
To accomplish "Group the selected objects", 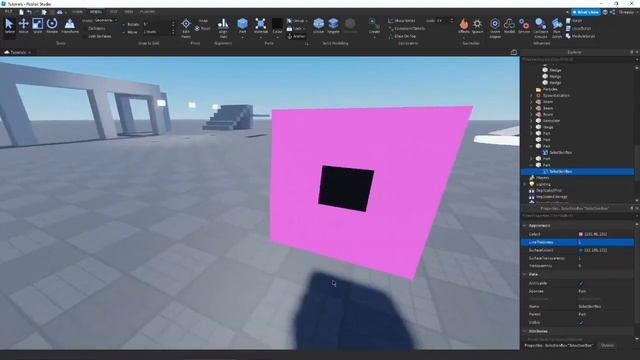I will (296, 20).
